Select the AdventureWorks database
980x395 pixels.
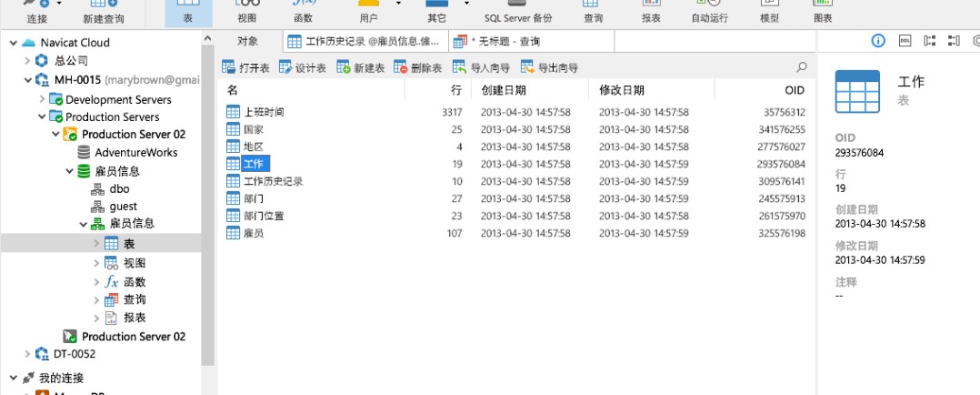click(x=127, y=152)
